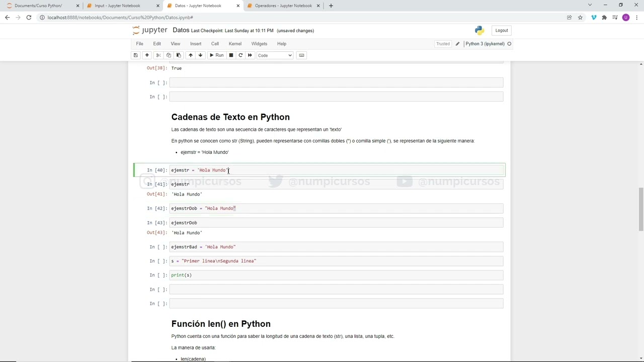Restart the kernel using circular arrow icon
Screen dimensions: 644x362
(x=240, y=55)
